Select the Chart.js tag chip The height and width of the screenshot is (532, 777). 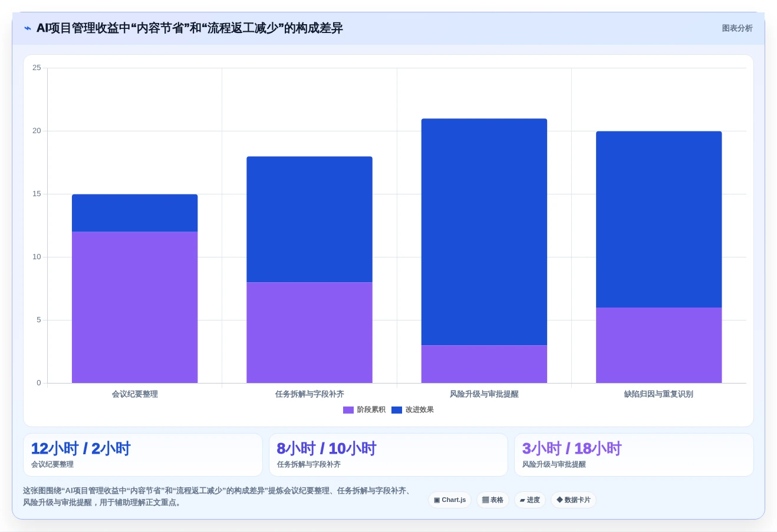(450, 500)
